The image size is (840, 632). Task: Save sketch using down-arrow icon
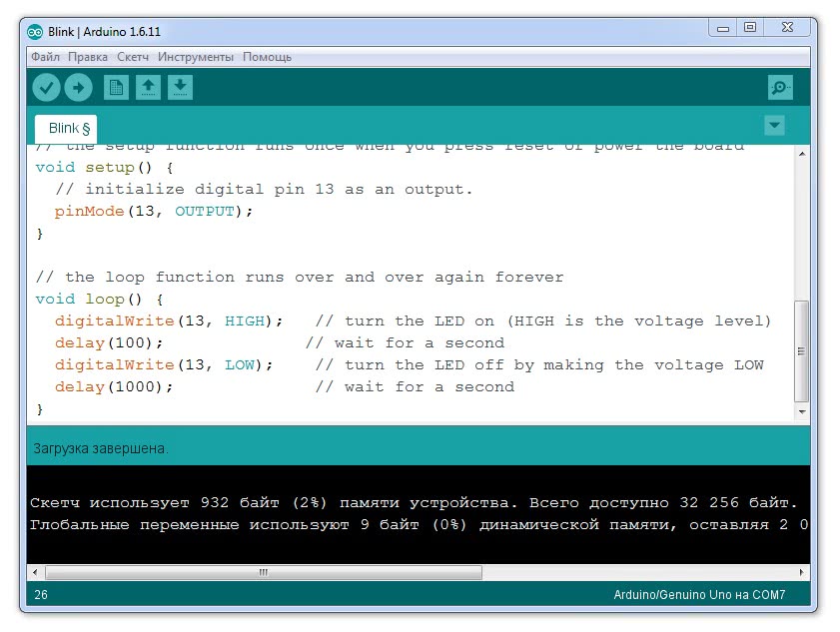tap(180, 88)
